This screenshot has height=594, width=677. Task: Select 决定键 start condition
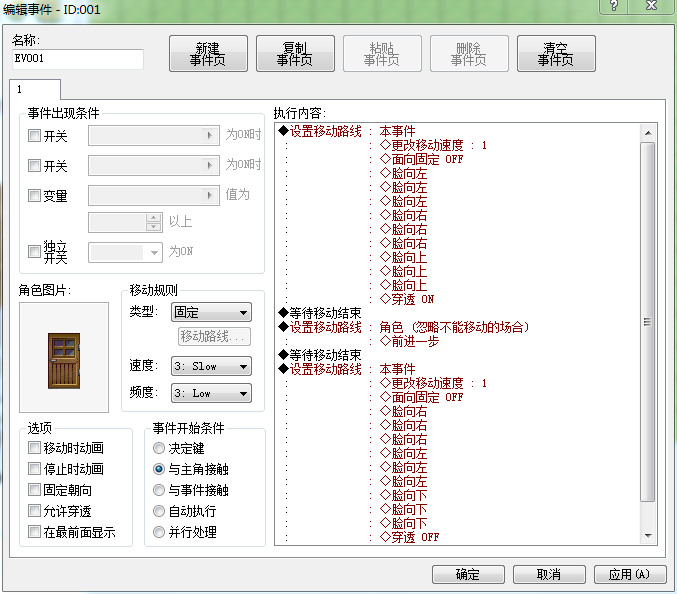click(159, 448)
